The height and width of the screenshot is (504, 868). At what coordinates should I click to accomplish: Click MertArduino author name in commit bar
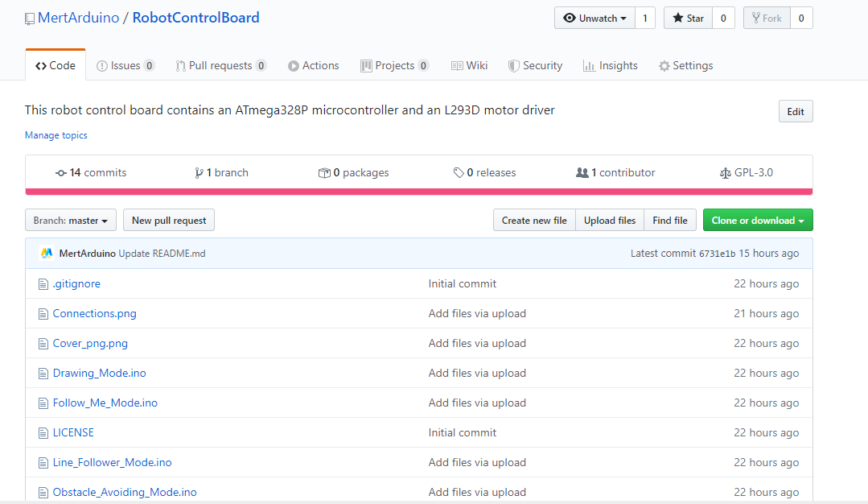(x=88, y=253)
